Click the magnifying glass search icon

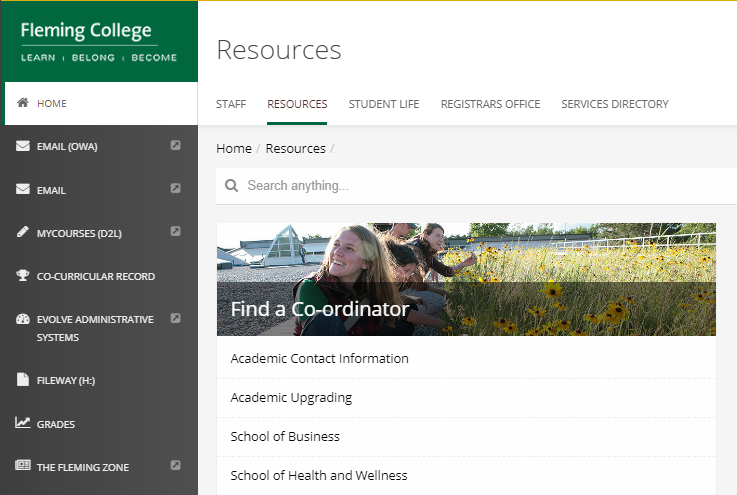pos(231,186)
